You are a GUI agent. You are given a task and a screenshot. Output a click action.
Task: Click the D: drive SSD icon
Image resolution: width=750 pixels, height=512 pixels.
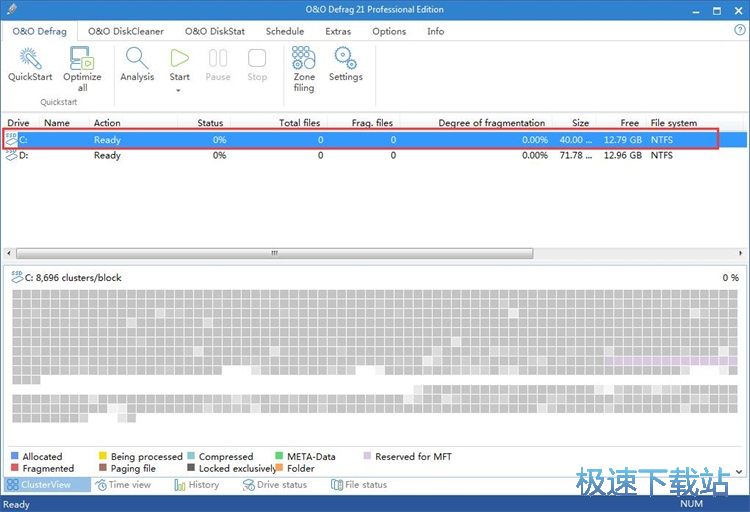[11, 155]
